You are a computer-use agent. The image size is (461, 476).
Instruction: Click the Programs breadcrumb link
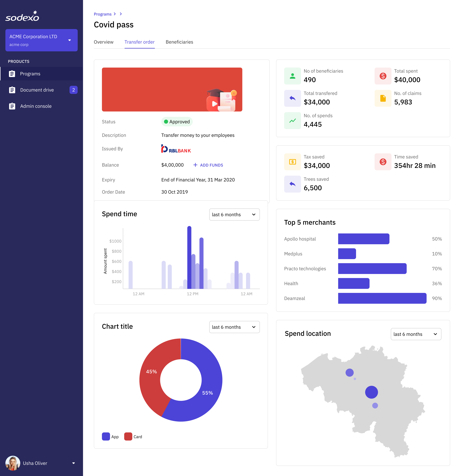point(103,14)
